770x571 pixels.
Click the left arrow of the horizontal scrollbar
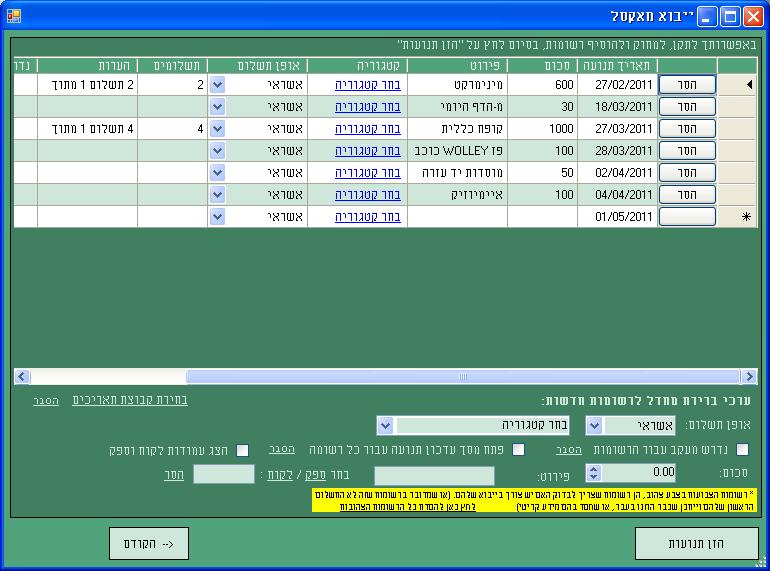pos(22,377)
